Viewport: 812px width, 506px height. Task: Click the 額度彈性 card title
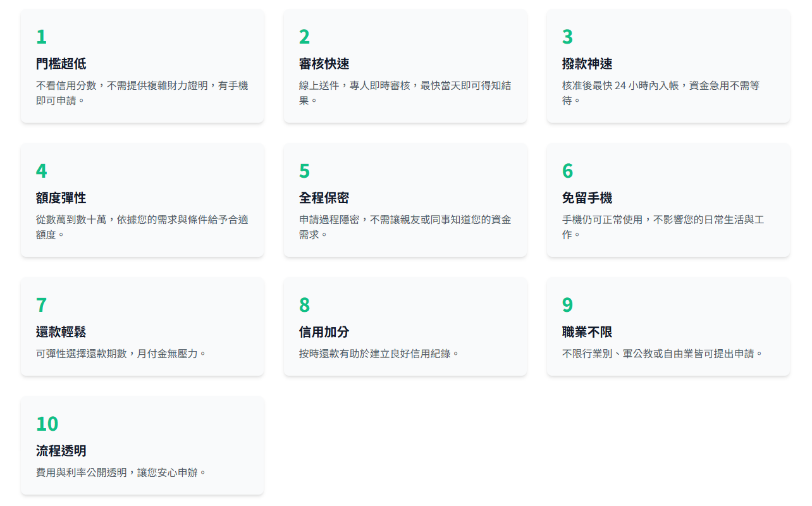pyautogui.click(x=61, y=198)
